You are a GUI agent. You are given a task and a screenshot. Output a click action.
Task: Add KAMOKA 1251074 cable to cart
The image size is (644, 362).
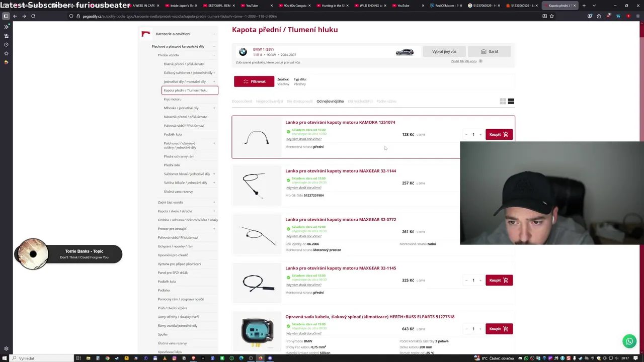tap(499, 134)
